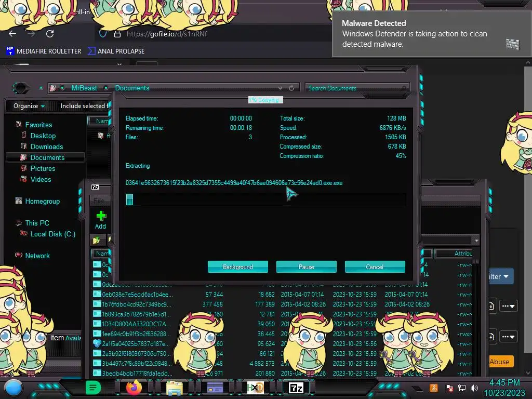Click Documents in the address breadcrumb
Image resolution: width=532 pixels, height=399 pixels.
coord(132,88)
